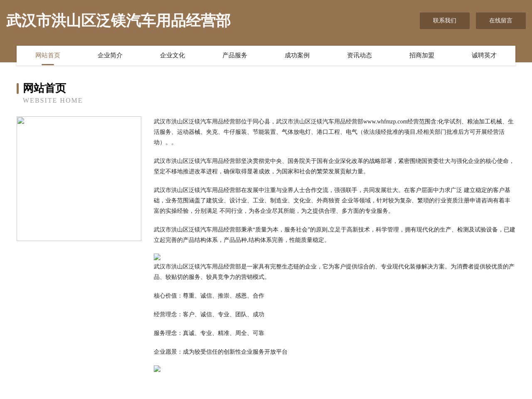Click the 核心价值 line of text
Image resolution: width=532 pixels, height=399 pixels.
pyautogui.click(x=209, y=296)
